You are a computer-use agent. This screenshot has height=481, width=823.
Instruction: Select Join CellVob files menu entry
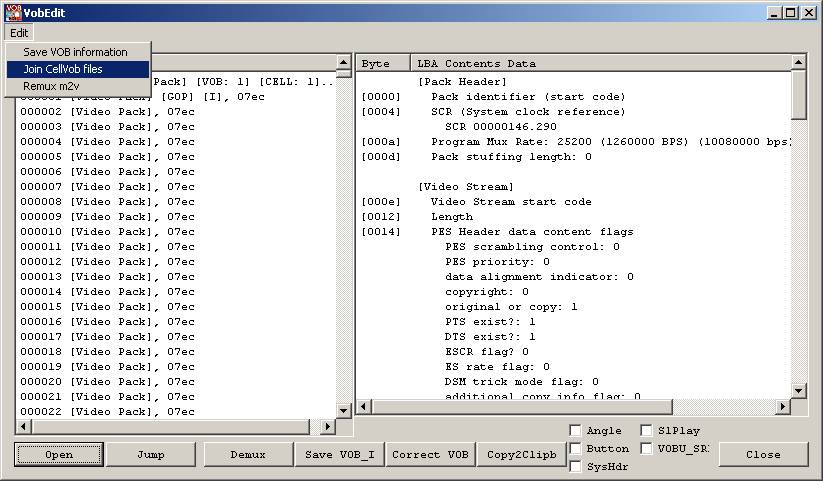[78, 69]
